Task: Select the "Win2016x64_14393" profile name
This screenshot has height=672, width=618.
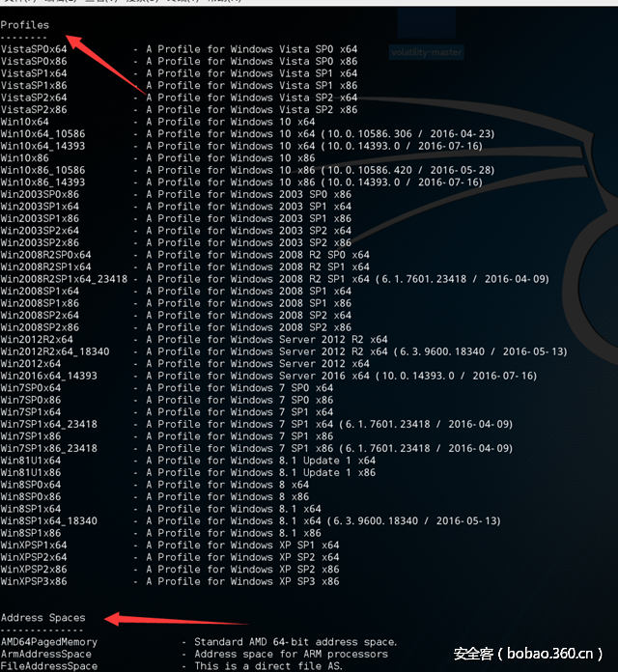Action: pyautogui.click(x=49, y=376)
